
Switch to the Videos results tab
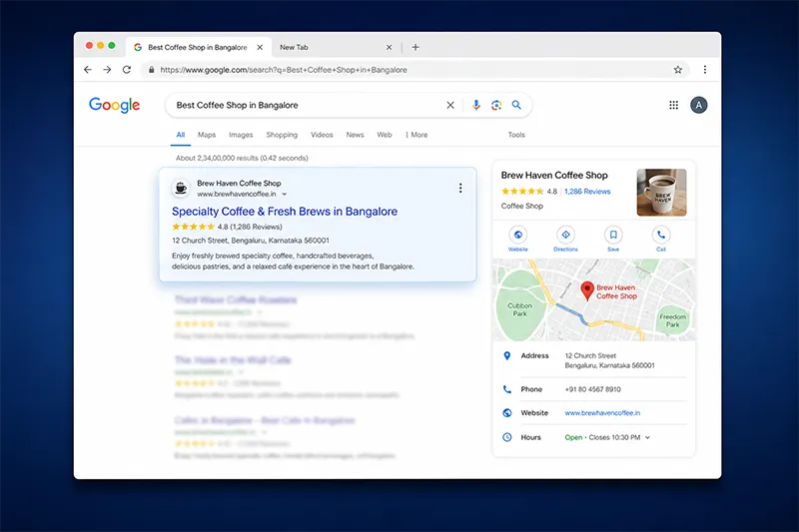[322, 135]
